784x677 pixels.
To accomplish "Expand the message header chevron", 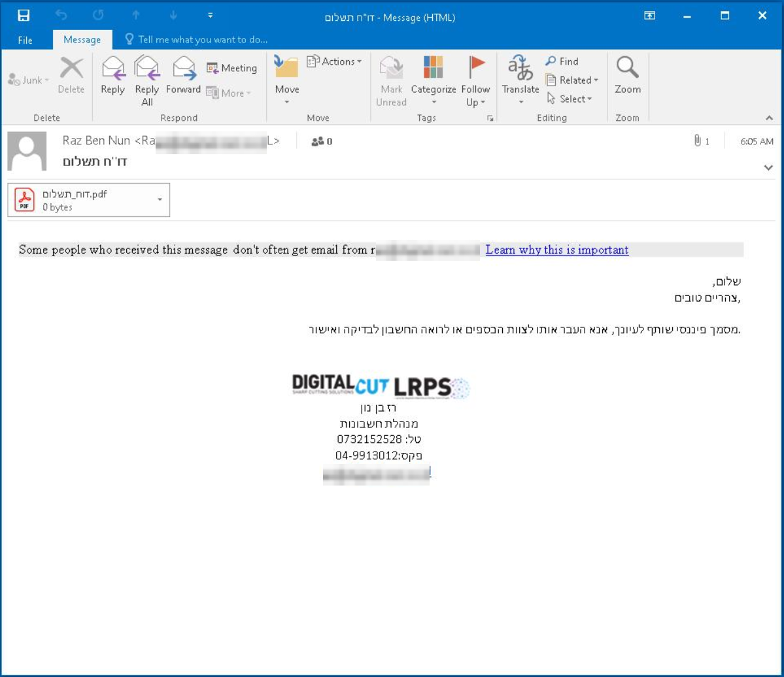I will 768,167.
